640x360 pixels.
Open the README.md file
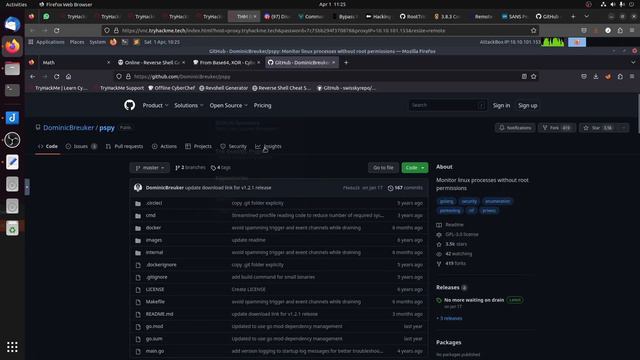160,314
